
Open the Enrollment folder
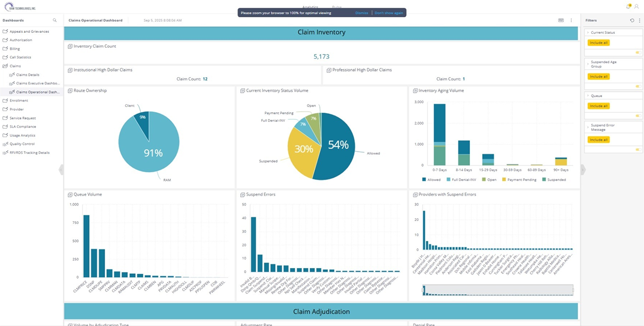(x=18, y=101)
